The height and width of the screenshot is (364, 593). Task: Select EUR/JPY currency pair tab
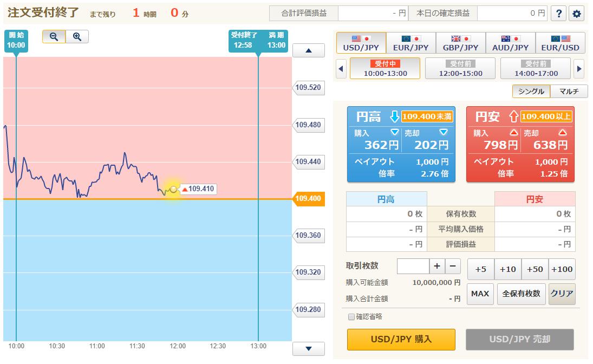click(411, 43)
